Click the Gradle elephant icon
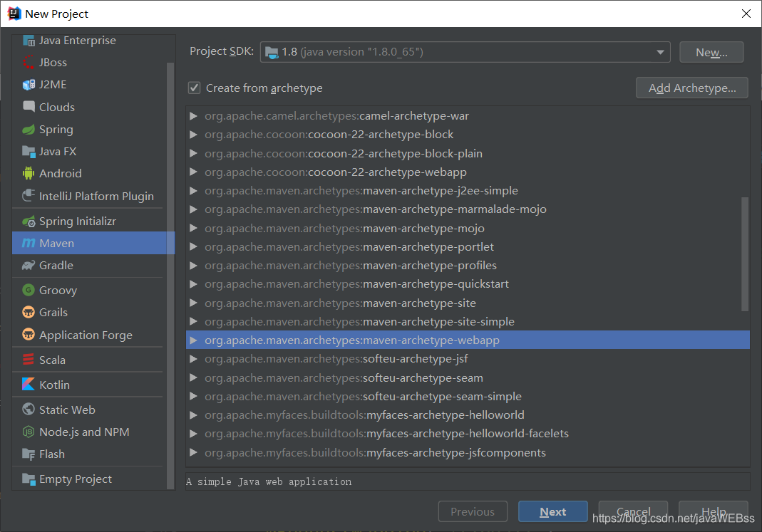This screenshot has width=762, height=532. (x=29, y=266)
